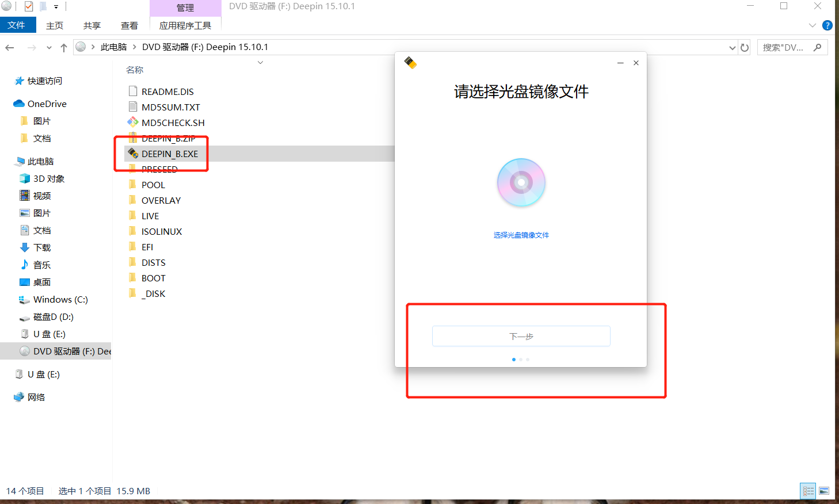Click the Properties quick access toolbar icon

(29, 6)
